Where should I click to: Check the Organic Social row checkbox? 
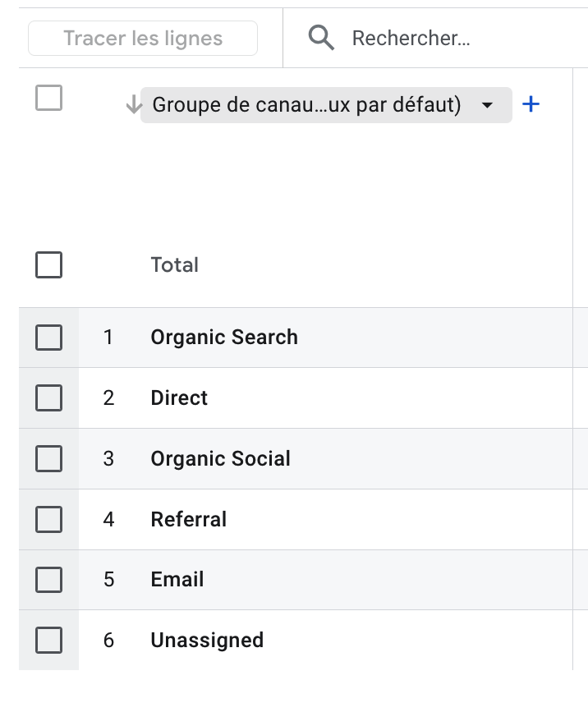pos(48,458)
